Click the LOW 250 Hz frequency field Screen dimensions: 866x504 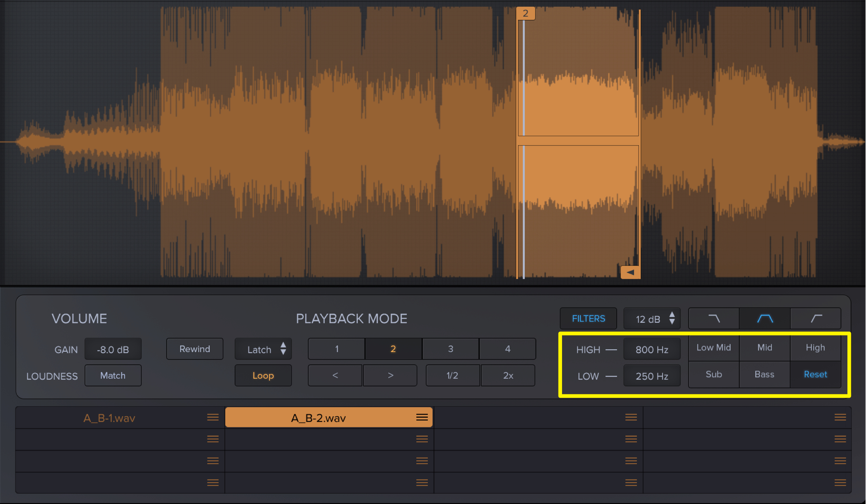tap(652, 376)
